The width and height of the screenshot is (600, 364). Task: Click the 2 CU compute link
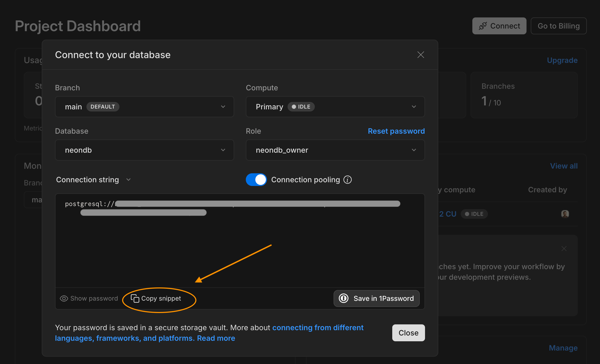(447, 214)
